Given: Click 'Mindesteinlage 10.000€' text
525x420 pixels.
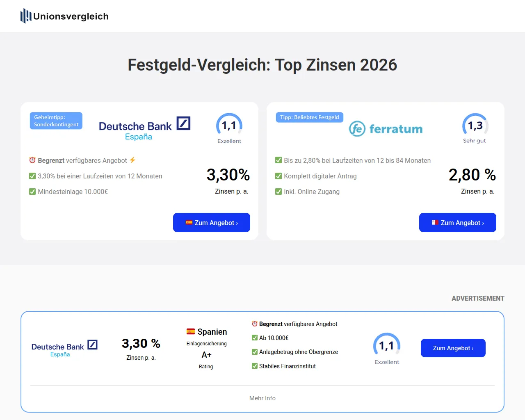Looking at the screenshot, I should [73, 192].
